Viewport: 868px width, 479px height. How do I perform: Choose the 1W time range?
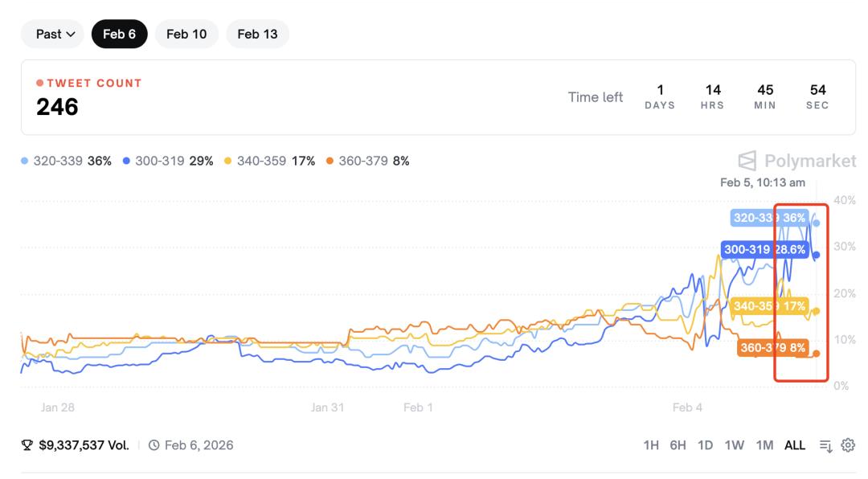[x=734, y=445]
